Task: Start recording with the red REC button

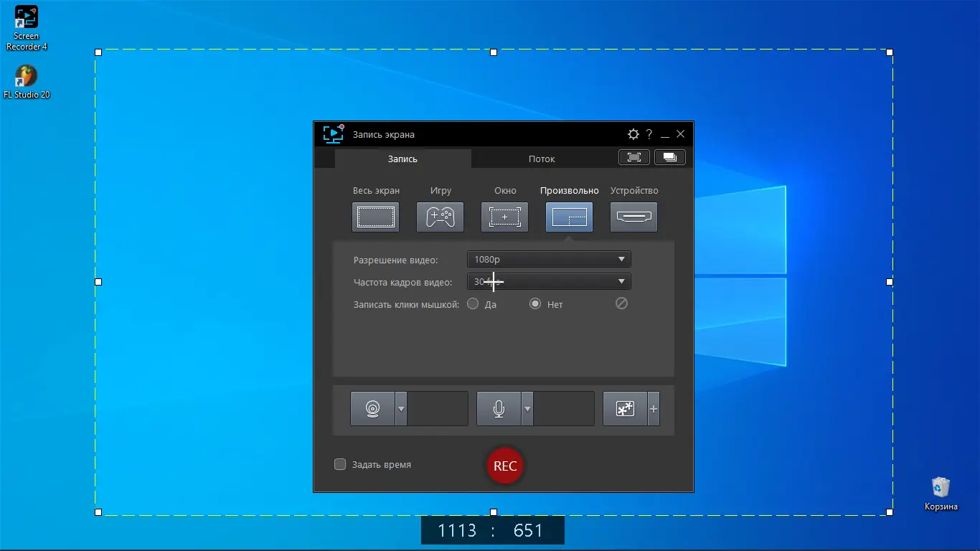Action: (505, 466)
